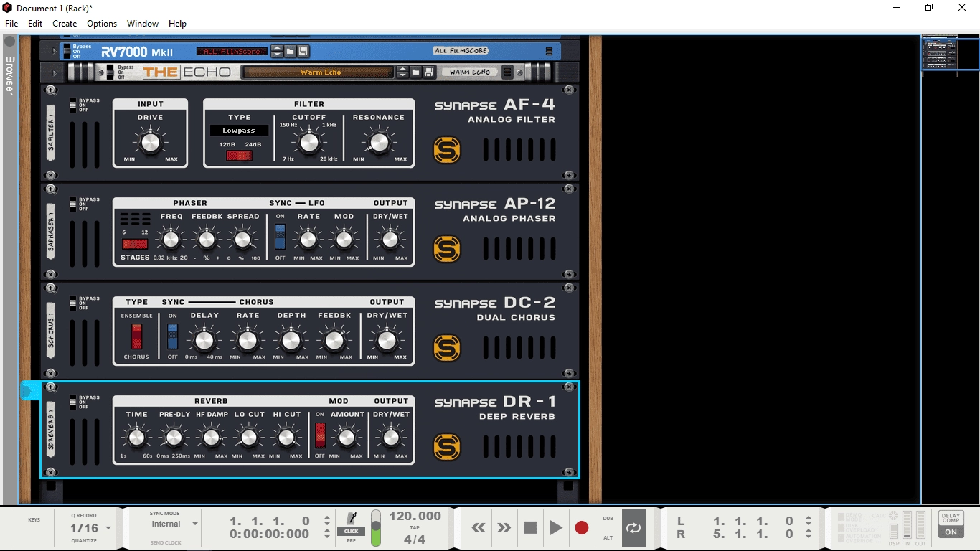Click the TAP tempo button

[415, 527]
